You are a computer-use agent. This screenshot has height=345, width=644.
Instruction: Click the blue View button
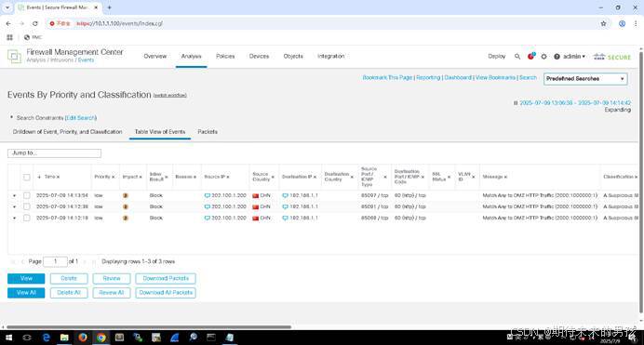[x=26, y=279]
